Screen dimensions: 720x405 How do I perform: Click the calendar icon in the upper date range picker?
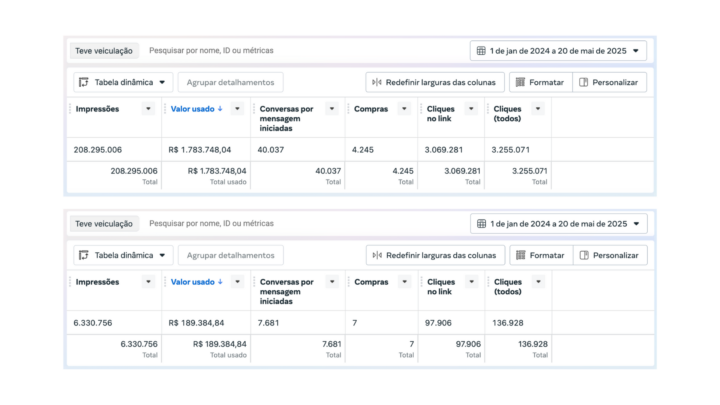(x=481, y=50)
